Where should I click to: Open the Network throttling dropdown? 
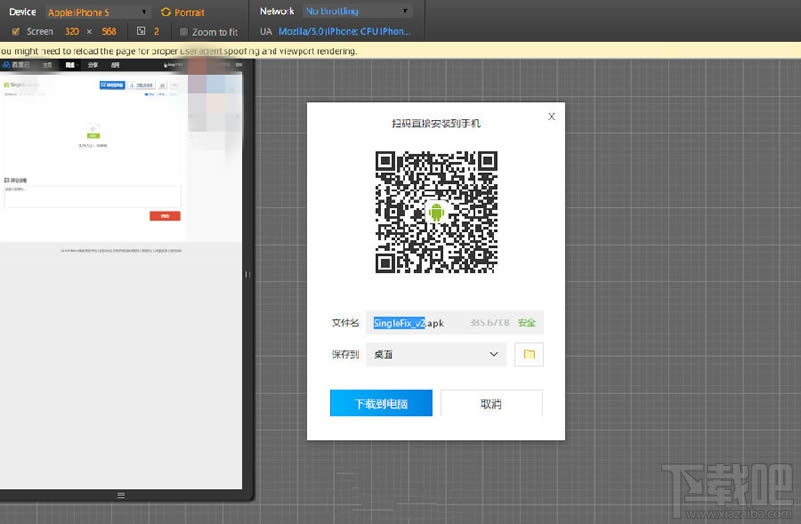point(355,12)
